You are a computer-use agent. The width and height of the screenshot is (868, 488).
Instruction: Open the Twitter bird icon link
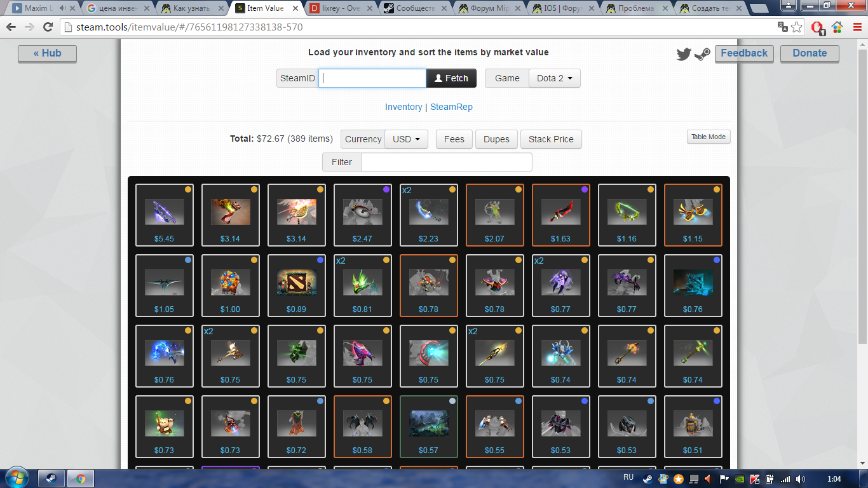coord(684,54)
